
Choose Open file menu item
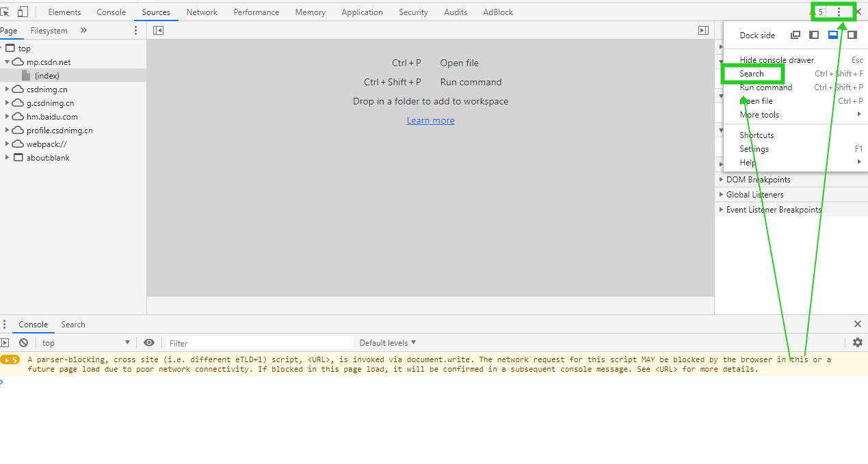point(795,101)
